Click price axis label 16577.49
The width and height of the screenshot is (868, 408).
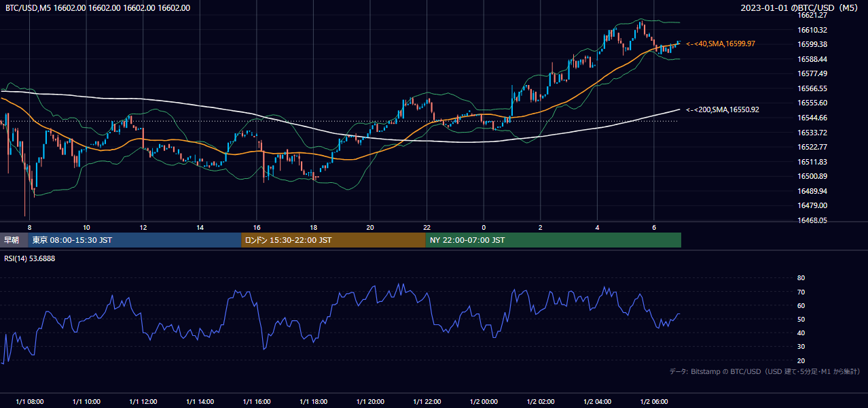pos(812,73)
